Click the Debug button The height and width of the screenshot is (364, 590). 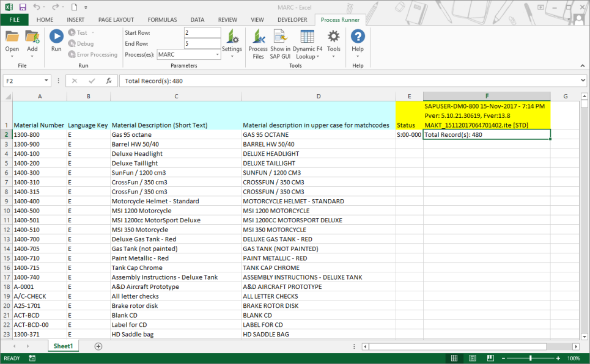(81, 43)
